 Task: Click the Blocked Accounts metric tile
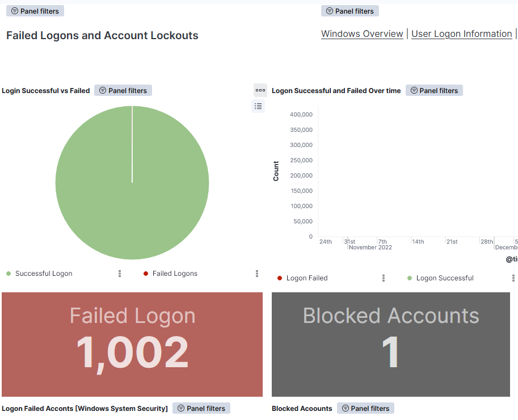pyautogui.click(x=390, y=344)
